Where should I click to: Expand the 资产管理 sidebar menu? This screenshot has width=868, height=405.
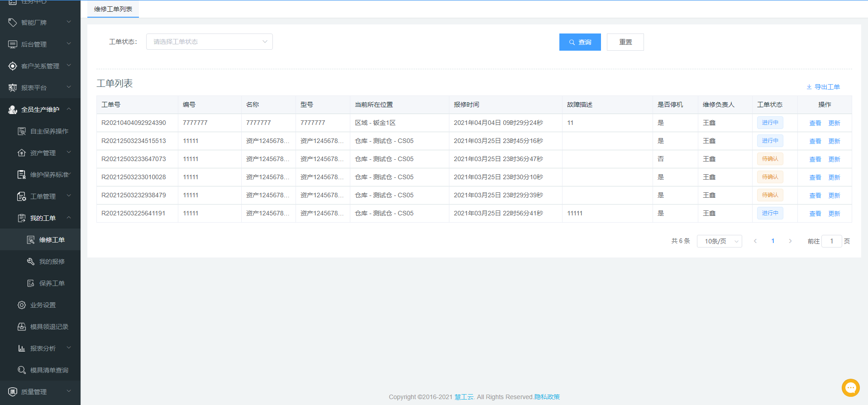43,153
